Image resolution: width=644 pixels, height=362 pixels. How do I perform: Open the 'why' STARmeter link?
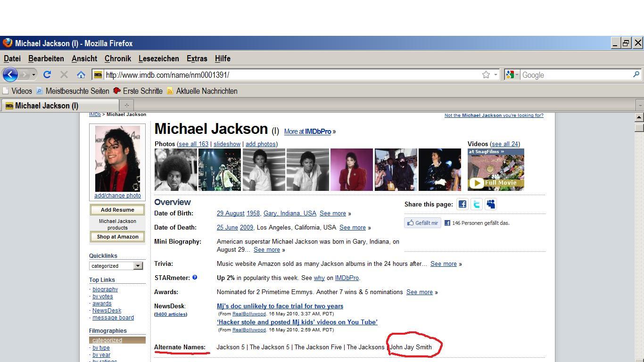(319, 278)
